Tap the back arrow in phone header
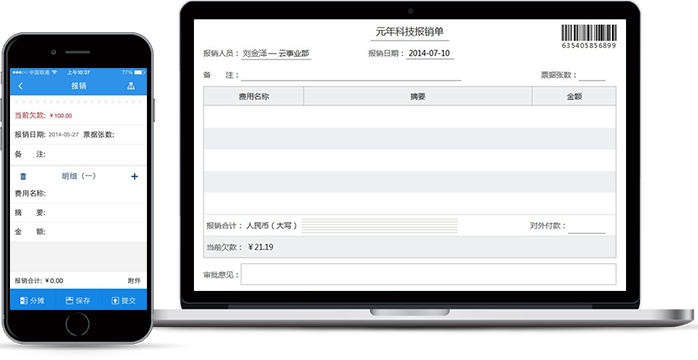 point(20,86)
